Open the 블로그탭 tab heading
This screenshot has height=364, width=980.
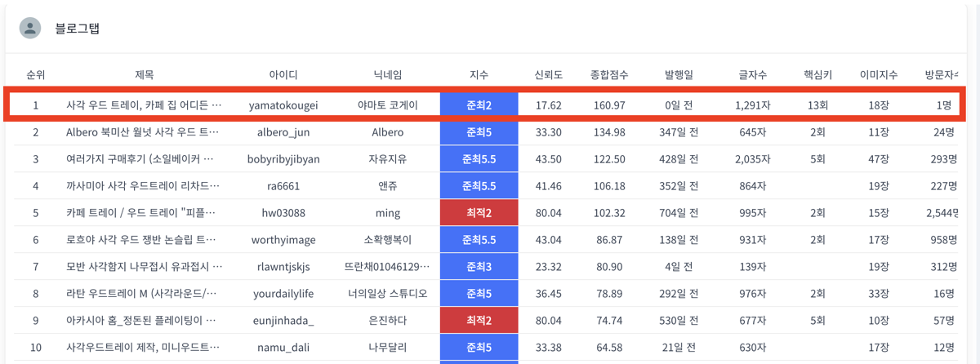tap(77, 29)
